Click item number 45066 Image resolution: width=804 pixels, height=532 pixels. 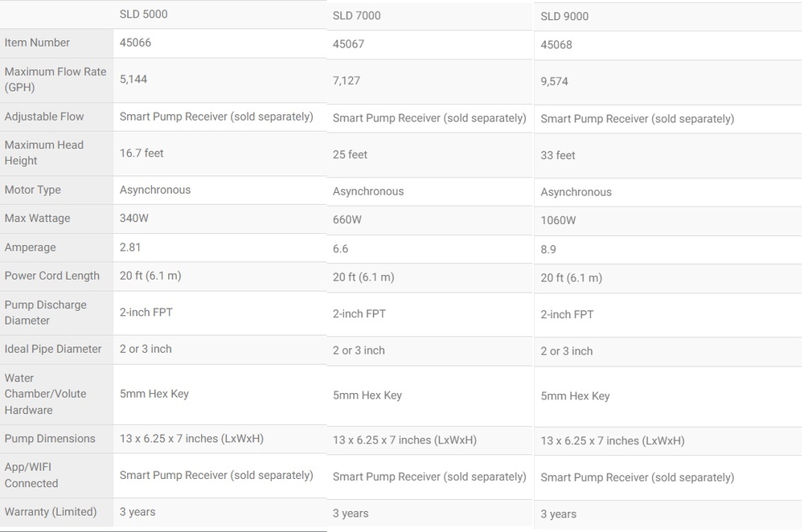click(x=135, y=43)
